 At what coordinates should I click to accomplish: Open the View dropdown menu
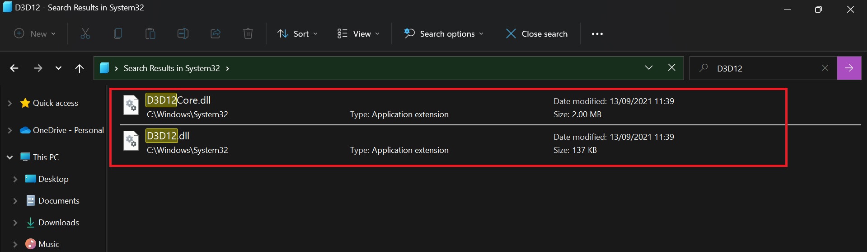(358, 34)
